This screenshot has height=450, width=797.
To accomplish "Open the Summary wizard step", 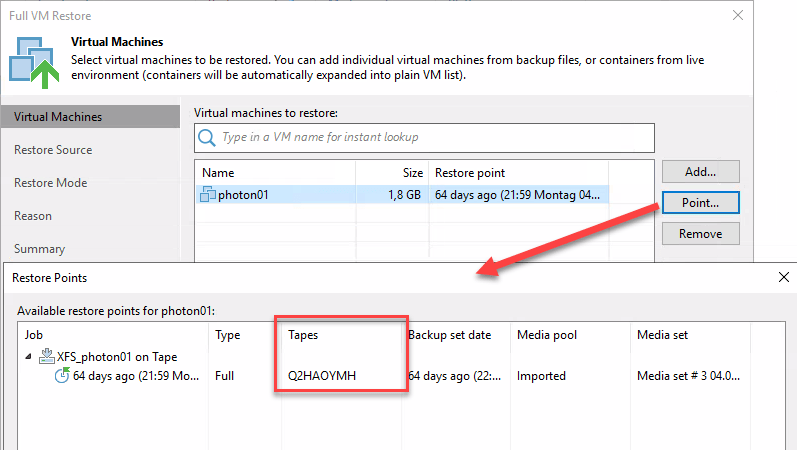I will [x=39, y=249].
